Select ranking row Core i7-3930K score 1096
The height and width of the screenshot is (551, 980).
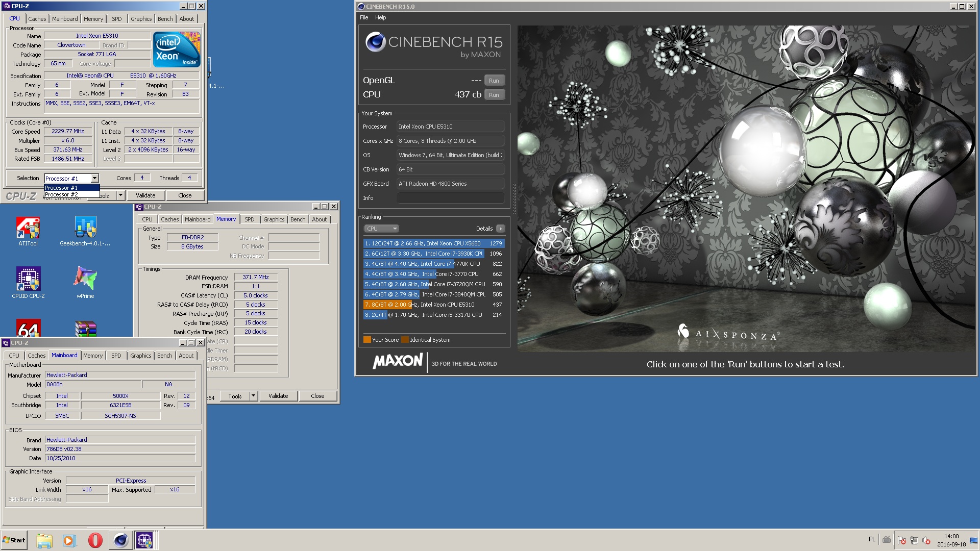point(434,254)
